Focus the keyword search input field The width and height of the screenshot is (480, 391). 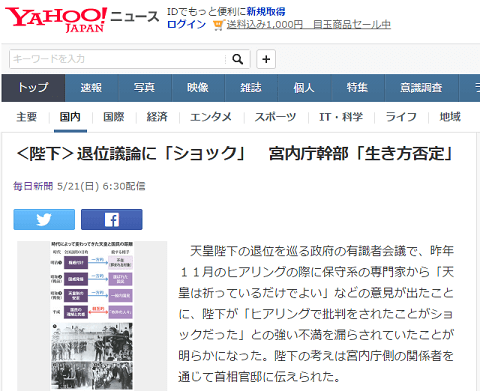point(118,59)
